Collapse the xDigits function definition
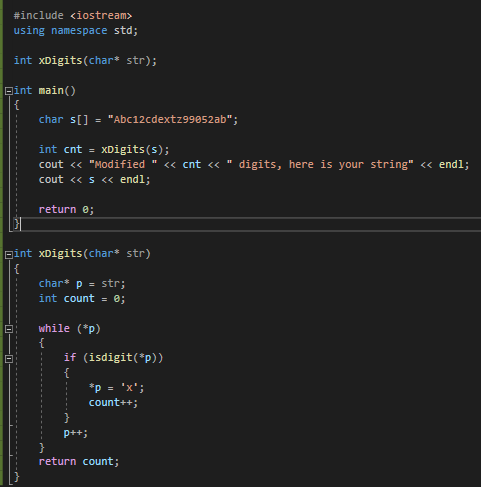Image resolution: width=481 pixels, height=487 pixels. (x=9, y=254)
